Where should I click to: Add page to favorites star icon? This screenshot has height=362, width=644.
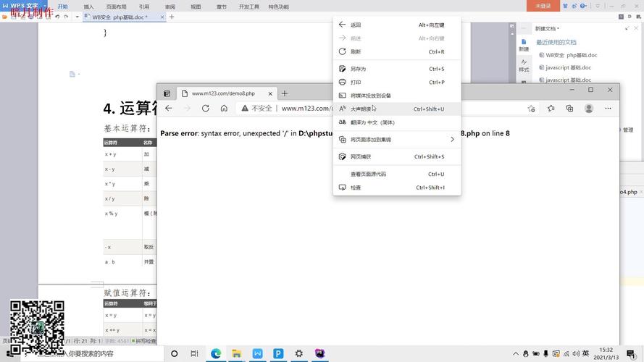[531, 109]
